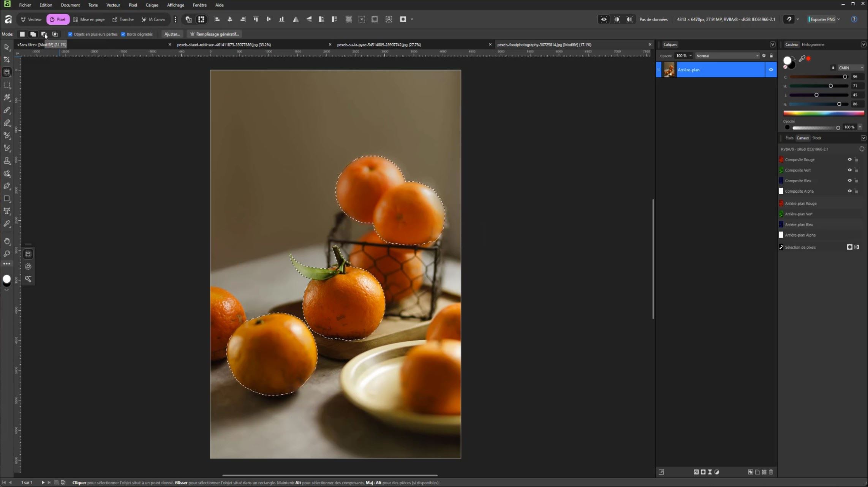
Task: Click the Ajuster button
Action: (x=172, y=34)
